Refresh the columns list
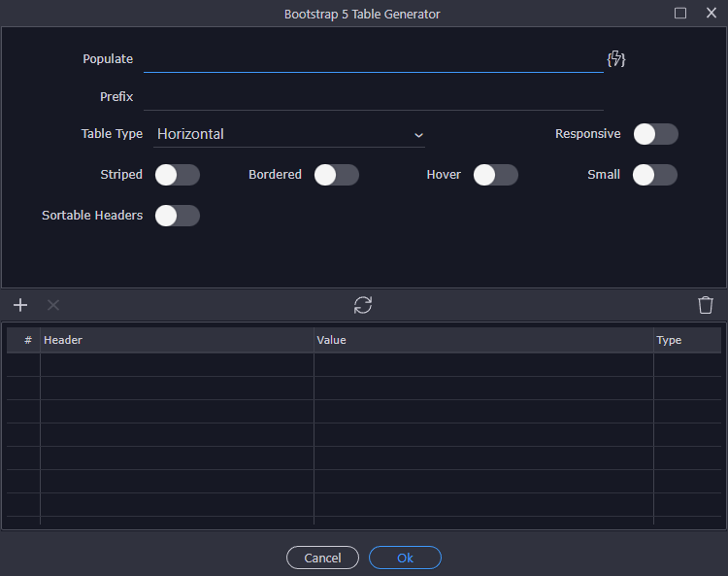 363,305
